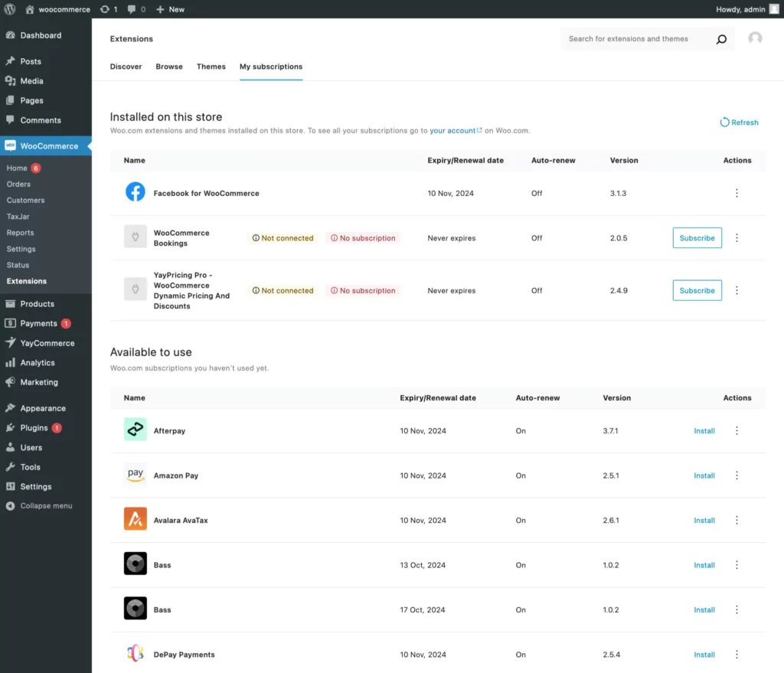Switch to the Discover tab
784x673 pixels.
pyautogui.click(x=126, y=67)
